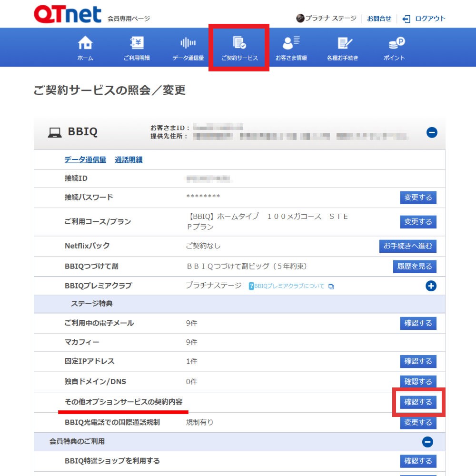Open 各種お手続き pencil icon

coord(345,43)
